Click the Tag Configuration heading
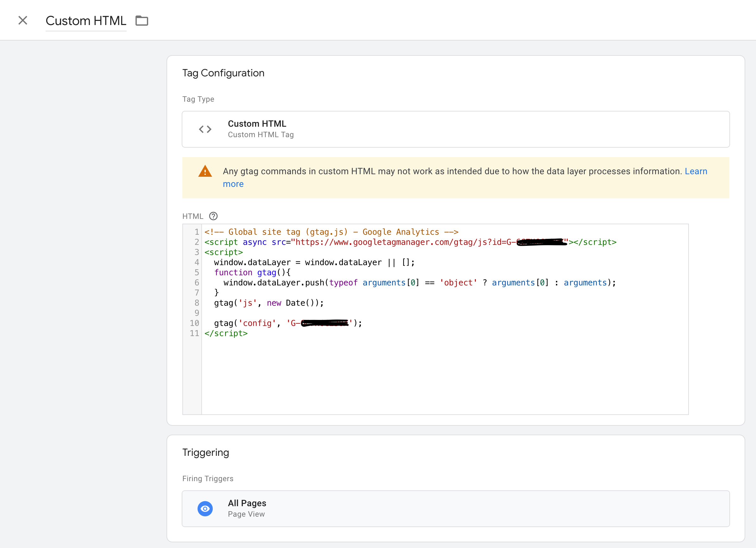This screenshot has width=756, height=548. point(223,73)
